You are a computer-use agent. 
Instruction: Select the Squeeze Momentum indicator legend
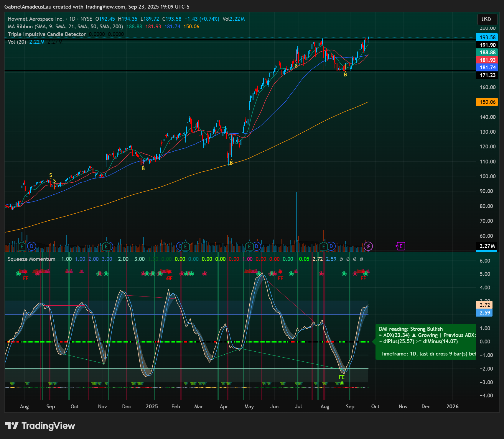[x=32, y=259]
